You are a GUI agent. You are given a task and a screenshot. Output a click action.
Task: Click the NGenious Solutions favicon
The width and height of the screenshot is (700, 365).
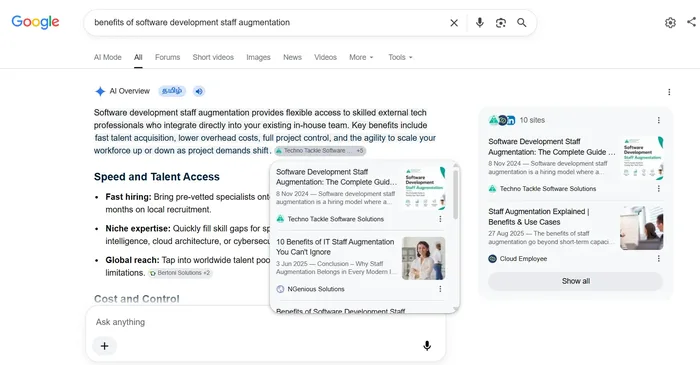tap(280, 289)
